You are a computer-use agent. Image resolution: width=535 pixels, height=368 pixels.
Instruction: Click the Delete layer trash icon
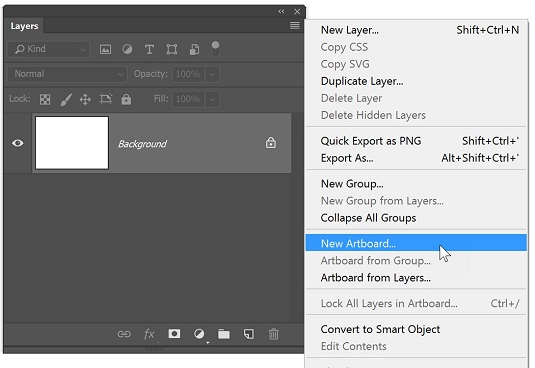tap(274, 334)
